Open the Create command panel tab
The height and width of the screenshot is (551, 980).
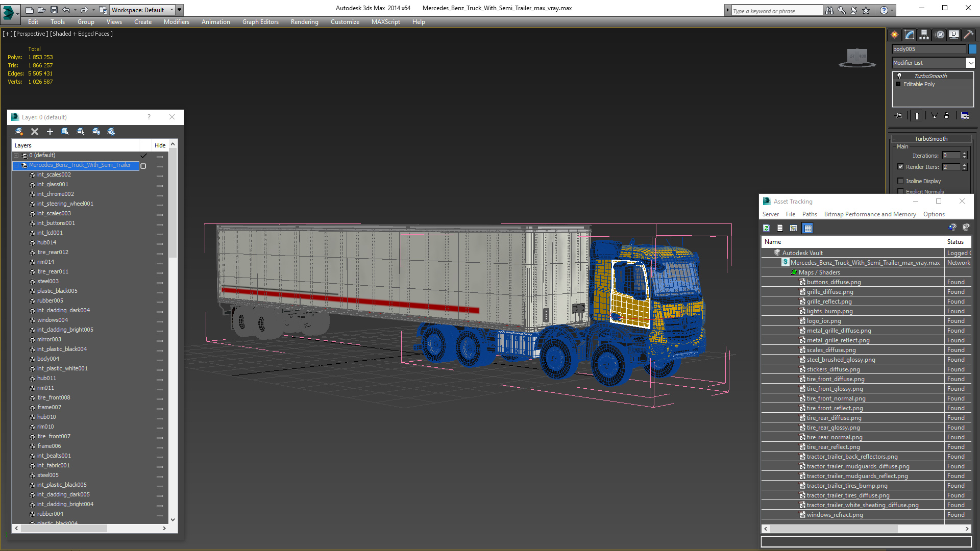(895, 35)
